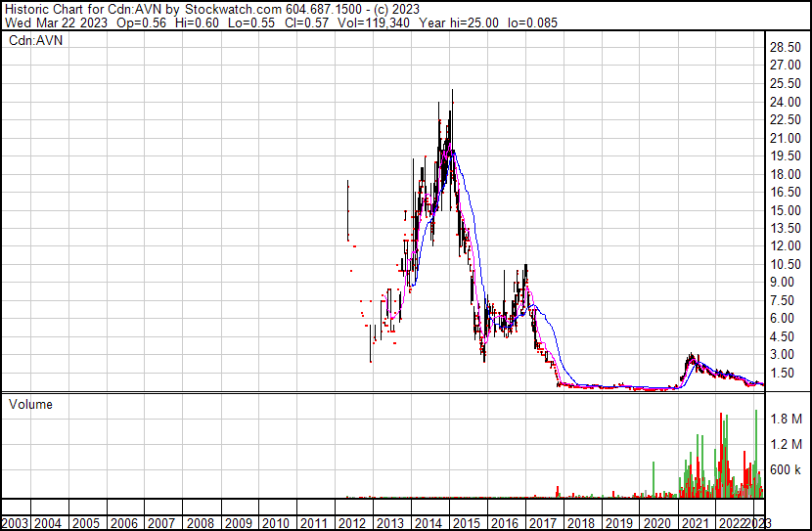Image resolution: width=812 pixels, height=531 pixels.
Task: Click the 2014 year label on the timeline
Action: [x=428, y=523]
